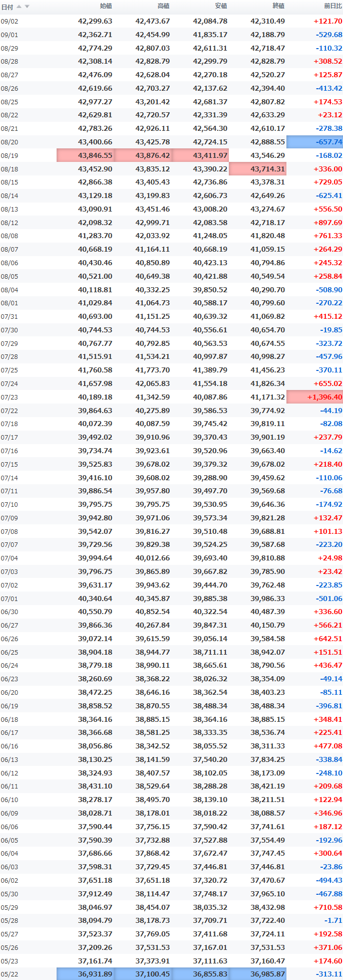Click the 06/16 date cell

point(10,746)
